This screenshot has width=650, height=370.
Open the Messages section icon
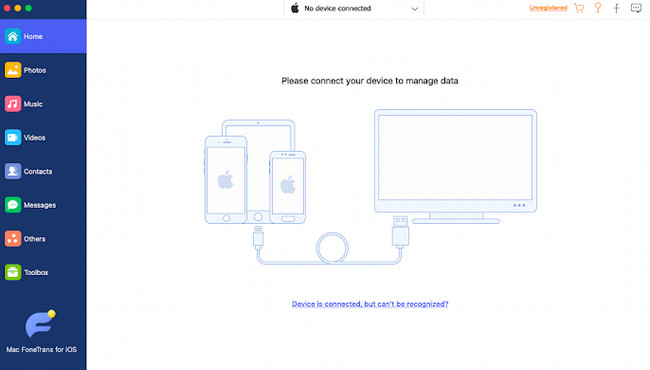point(13,205)
